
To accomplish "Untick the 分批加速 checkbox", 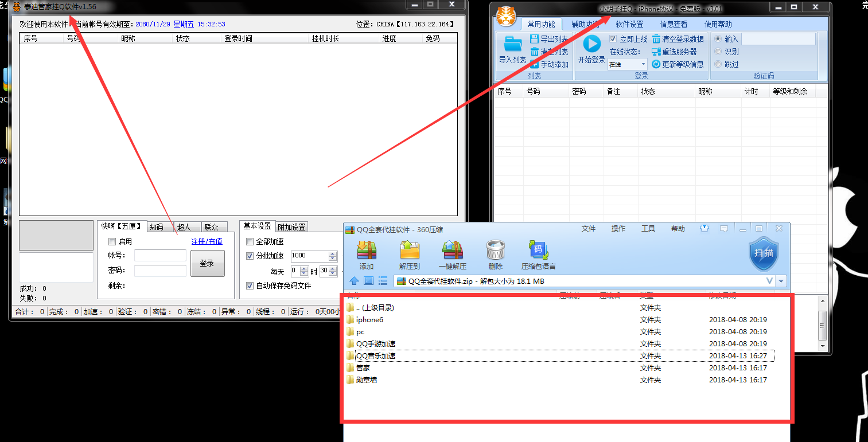I will click(250, 256).
